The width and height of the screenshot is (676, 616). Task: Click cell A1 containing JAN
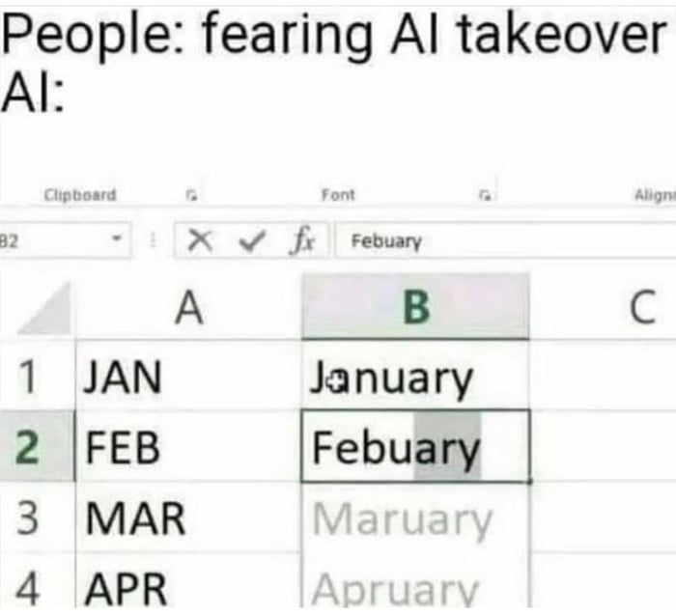coord(189,377)
